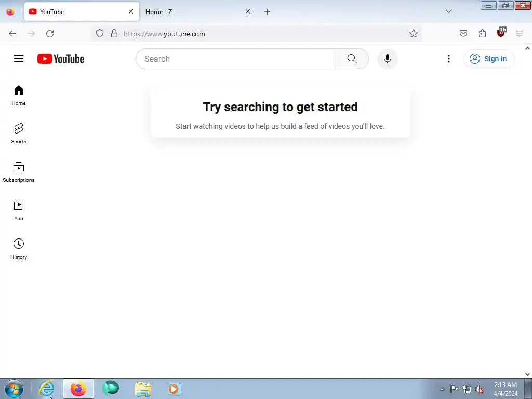Open the clock showing 2:13 AM
Screen dimensions: 532x399
(506, 389)
